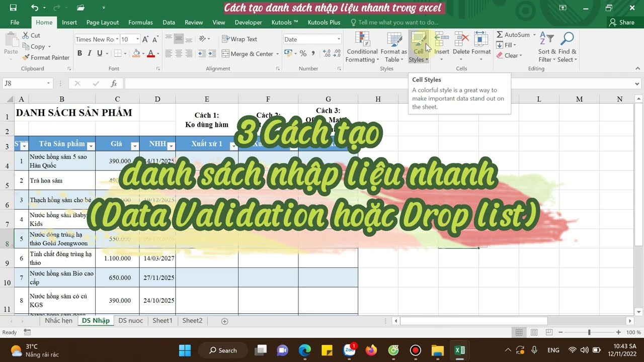Click Accounting Number Format icon
This screenshot has width=644, height=362.
point(288,53)
